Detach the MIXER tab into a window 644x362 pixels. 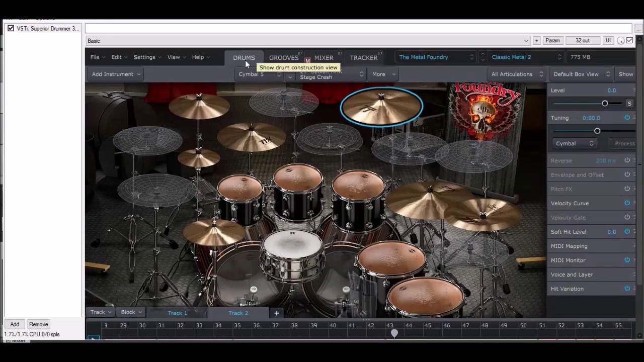[340, 53]
